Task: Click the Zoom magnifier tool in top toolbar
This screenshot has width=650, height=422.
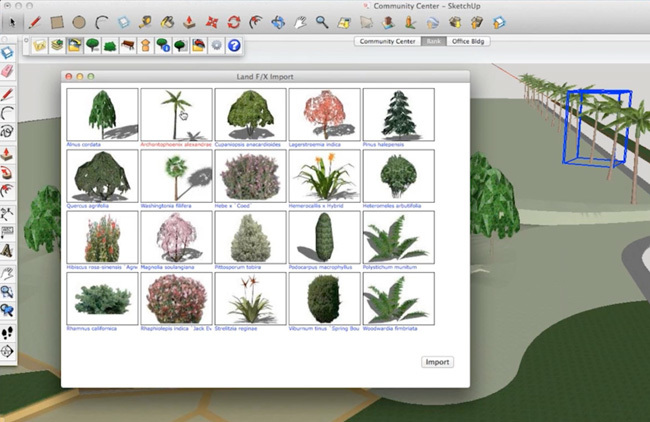Action: pos(322,20)
